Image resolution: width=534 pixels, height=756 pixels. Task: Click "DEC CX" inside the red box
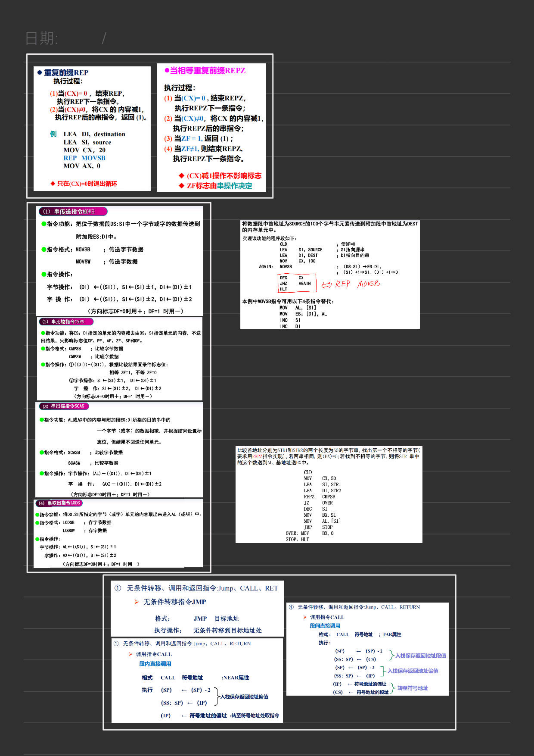pos(292,278)
